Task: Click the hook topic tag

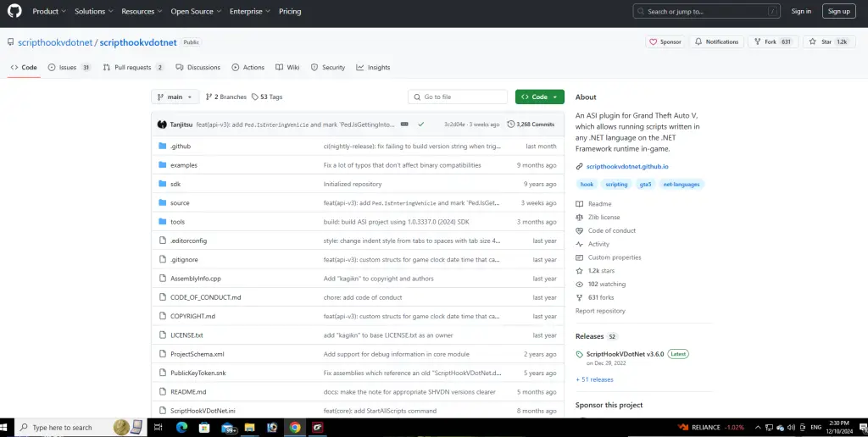Action: point(587,185)
